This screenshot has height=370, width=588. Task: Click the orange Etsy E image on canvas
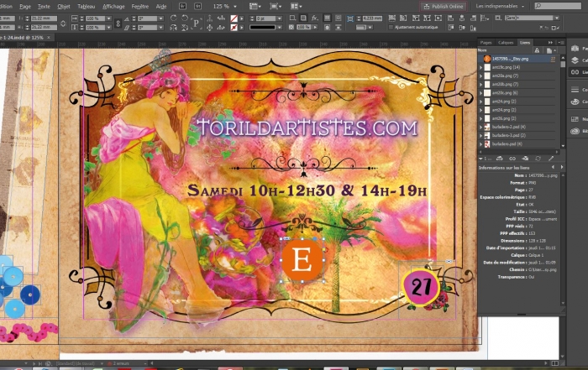point(302,259)
